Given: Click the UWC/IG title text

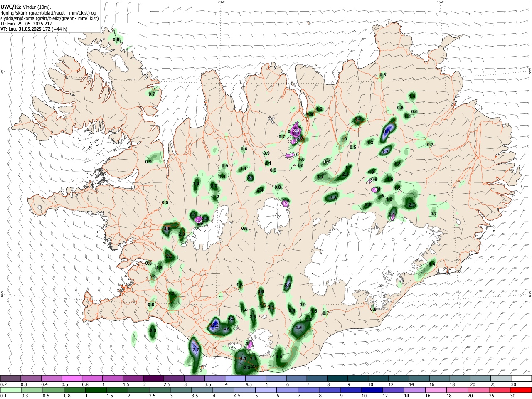Looking at the screenshot, I should pyautogui.click(x=10, y=7).
